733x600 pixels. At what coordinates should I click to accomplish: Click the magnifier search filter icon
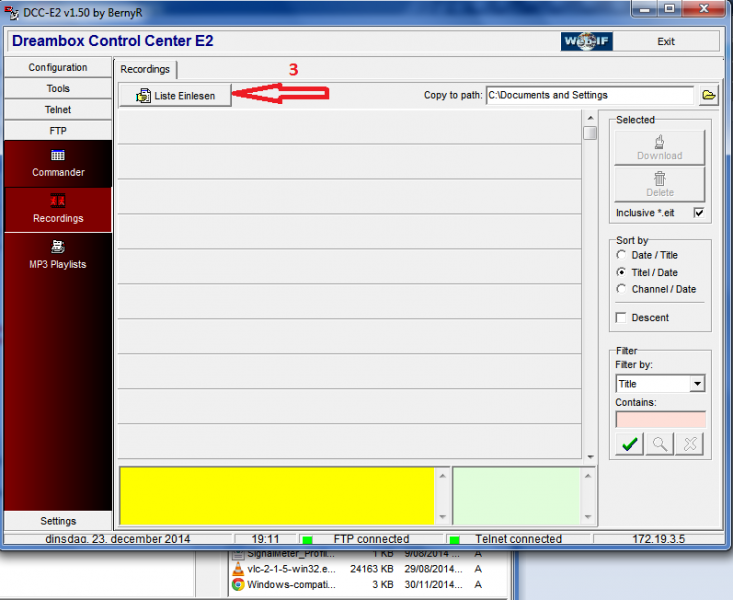(660, 445)
